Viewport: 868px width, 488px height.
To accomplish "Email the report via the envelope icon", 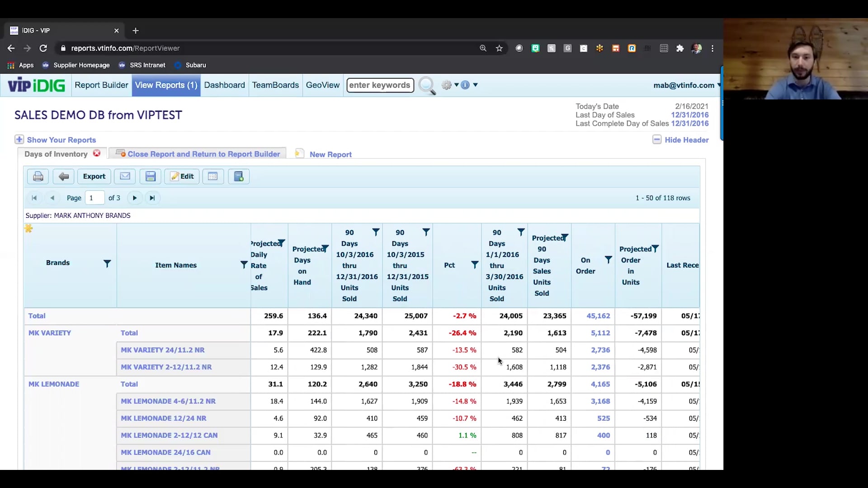I will (125, 176).
